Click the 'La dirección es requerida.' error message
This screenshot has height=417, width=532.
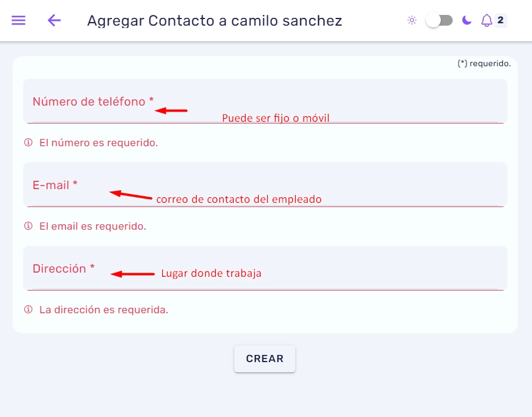[104, 310]
